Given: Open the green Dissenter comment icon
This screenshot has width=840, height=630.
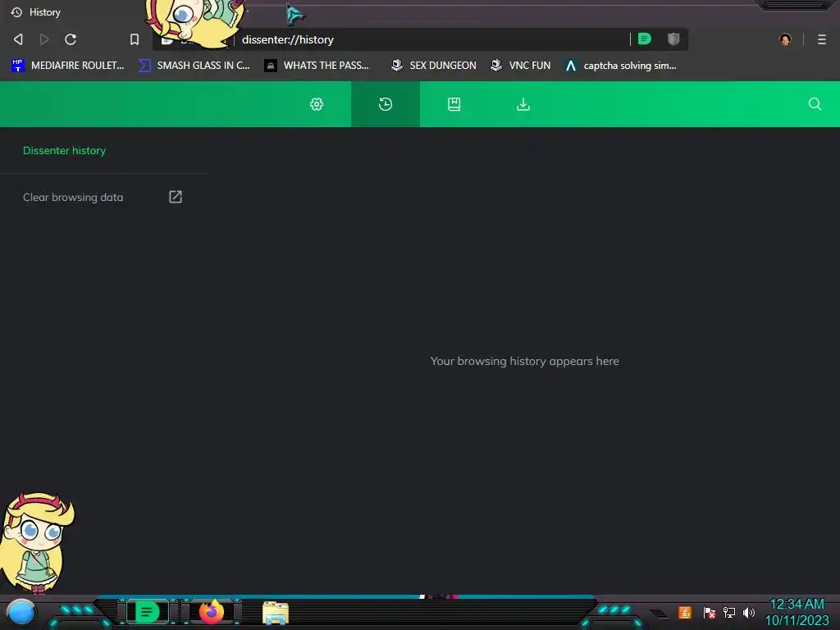Looking at the screenshot, I should (645, 39).
